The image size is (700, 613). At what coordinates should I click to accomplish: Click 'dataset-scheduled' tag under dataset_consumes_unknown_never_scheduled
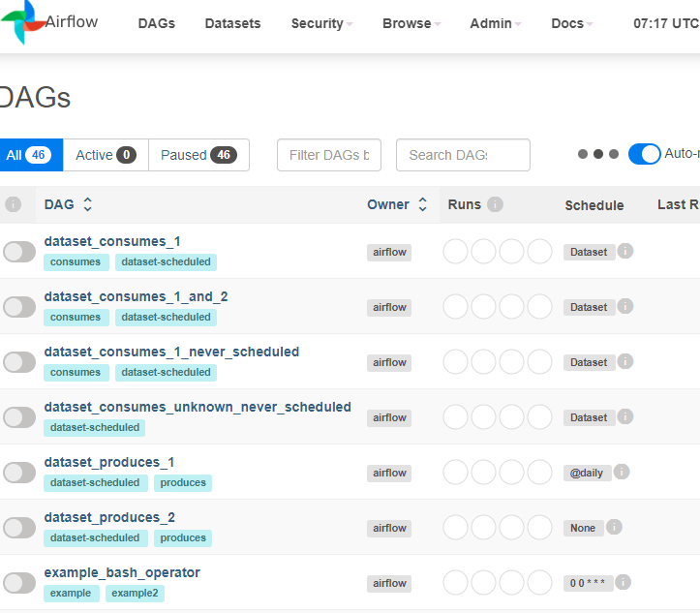point(95,427)
